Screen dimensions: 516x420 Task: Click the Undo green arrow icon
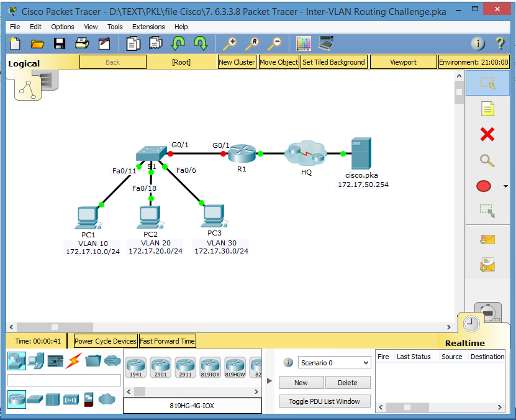click(178, 43)
